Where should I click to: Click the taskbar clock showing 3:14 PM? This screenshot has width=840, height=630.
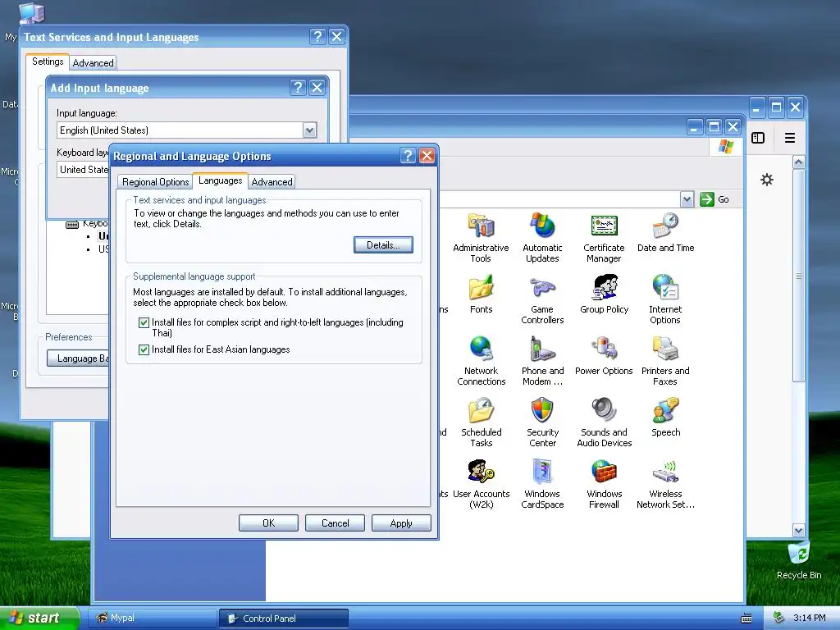(x=810, y=618)
